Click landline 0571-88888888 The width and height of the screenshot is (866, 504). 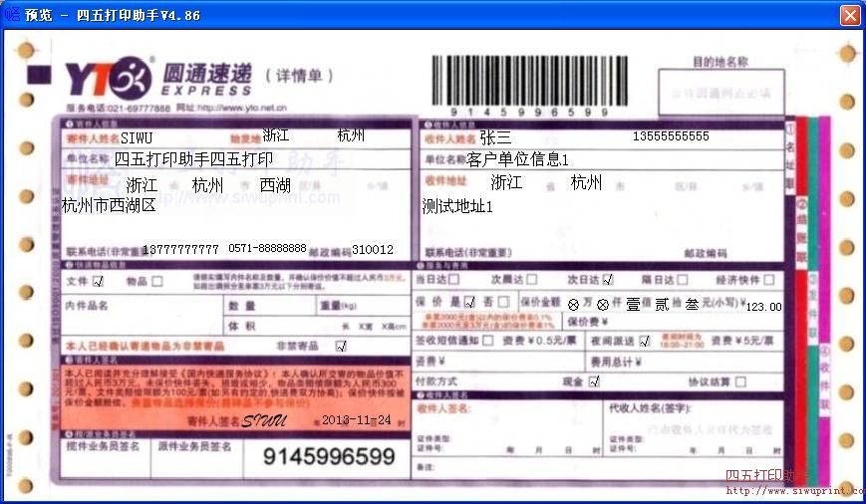tap(267, 248)
